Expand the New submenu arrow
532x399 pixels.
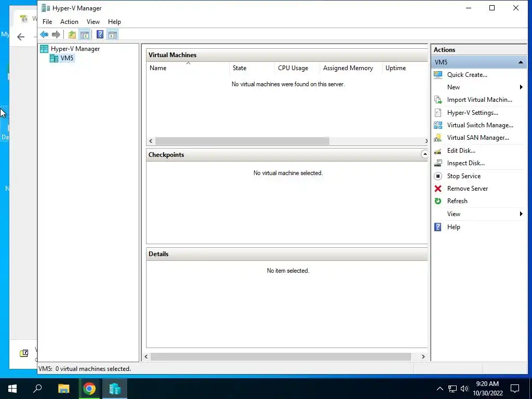click(x=521, y=87)
